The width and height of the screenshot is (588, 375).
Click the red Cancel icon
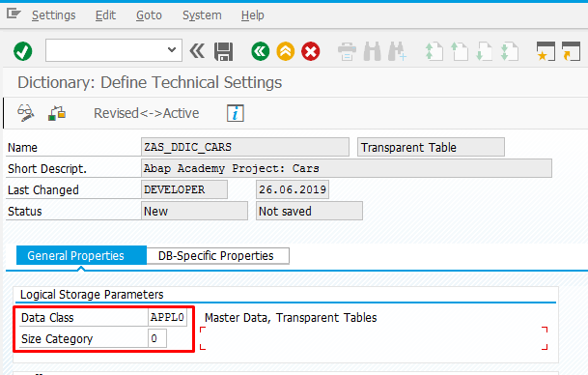point(311,51)
